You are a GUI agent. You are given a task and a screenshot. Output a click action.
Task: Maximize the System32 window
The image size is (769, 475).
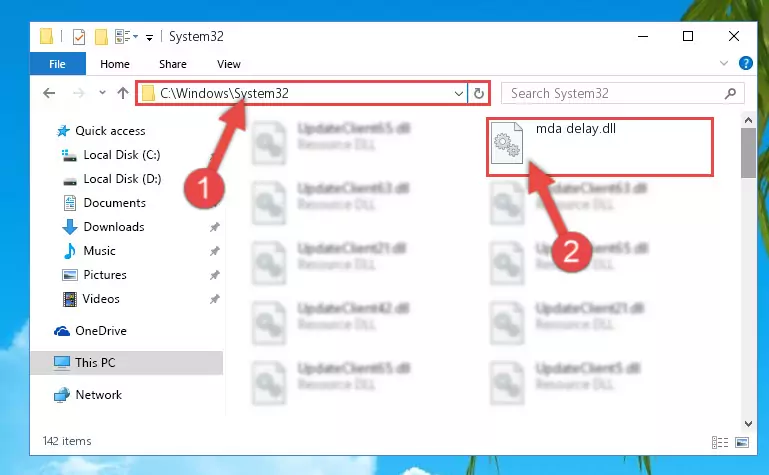click(688, 36)
